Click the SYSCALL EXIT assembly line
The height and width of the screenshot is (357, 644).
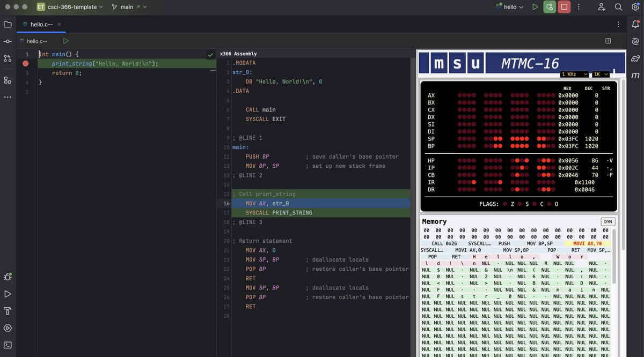[266, 119]
